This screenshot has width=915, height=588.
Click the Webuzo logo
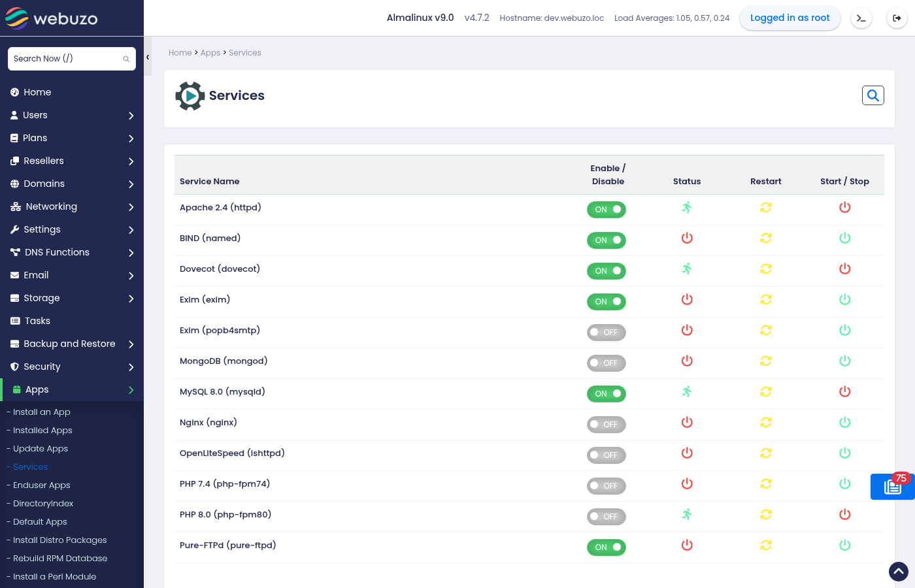tap(52, 18)
